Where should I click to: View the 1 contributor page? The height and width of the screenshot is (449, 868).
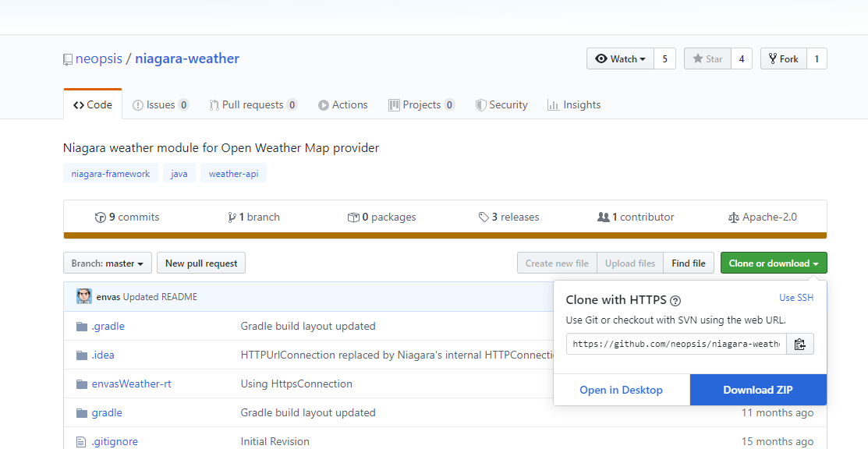(635, 217)
